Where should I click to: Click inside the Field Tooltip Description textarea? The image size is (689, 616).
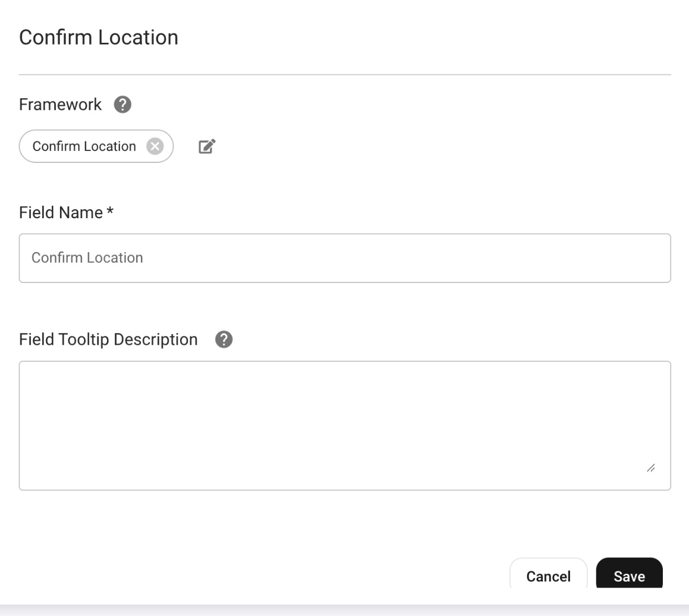coord(345,425)
